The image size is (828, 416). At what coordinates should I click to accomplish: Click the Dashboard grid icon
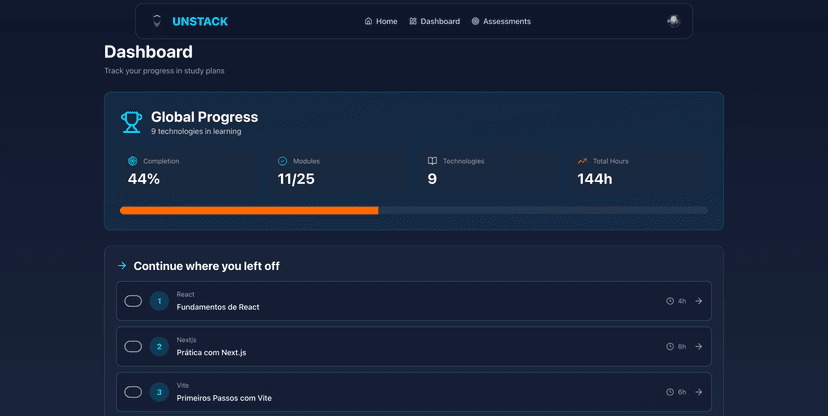413,21
